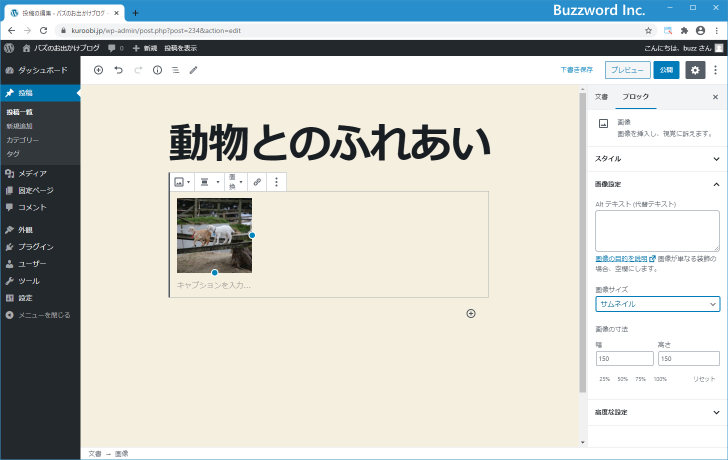The image size is (728, 460).
Task: Click the add block circle below image
Action: [x=471, y=314]
